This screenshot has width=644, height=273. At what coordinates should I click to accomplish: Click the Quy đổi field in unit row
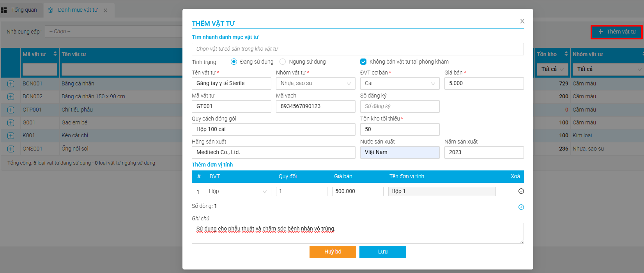pyautogui.click(x=302, y=191)
